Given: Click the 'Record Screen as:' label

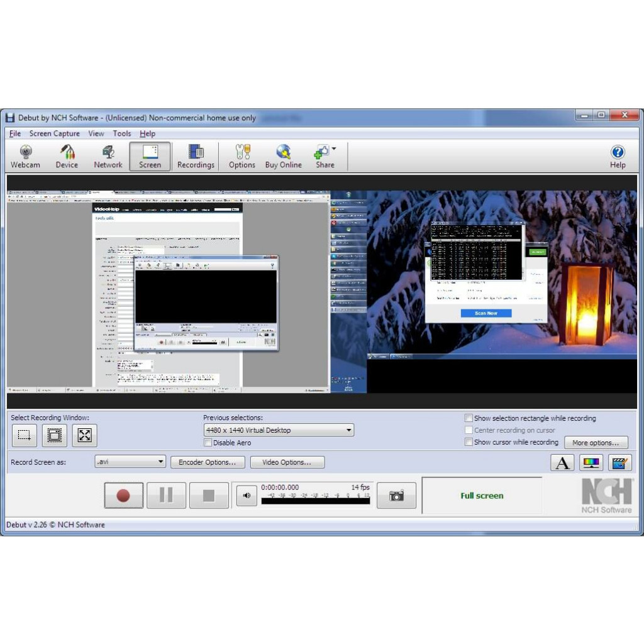Looking at the screenshot, I should (38, 462).
